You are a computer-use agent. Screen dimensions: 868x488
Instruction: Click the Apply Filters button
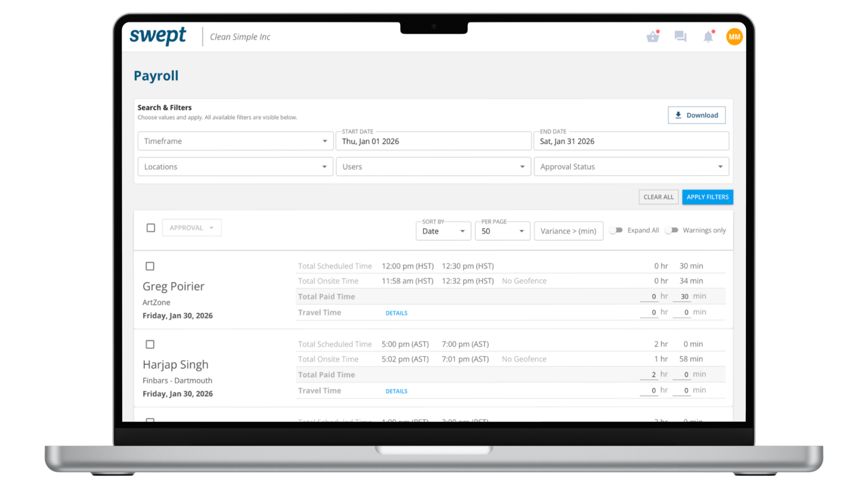(x=708, y=197)
